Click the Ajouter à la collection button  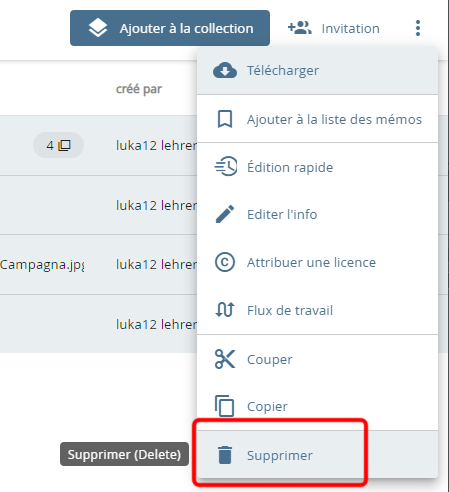pos(170,28)
